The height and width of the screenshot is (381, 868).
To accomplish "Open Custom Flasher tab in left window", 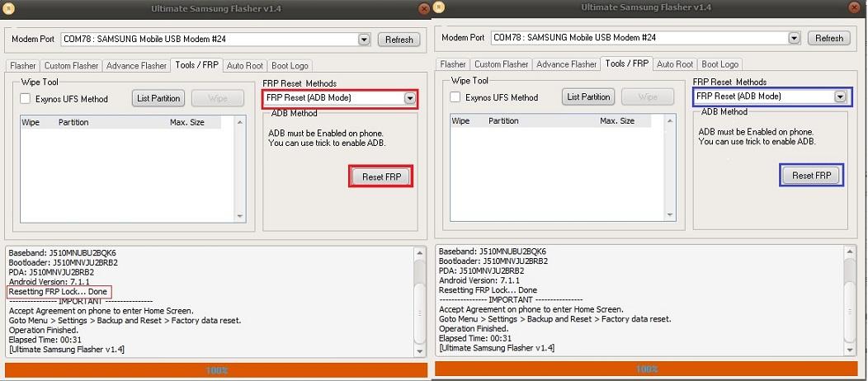I will point(71,66).
